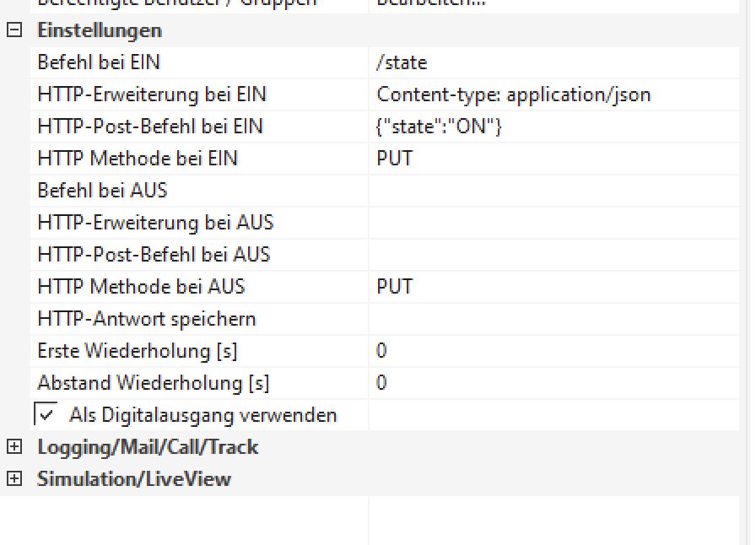Select the HTTP-Post-Befehl bei EIN value

pos(553,127)
